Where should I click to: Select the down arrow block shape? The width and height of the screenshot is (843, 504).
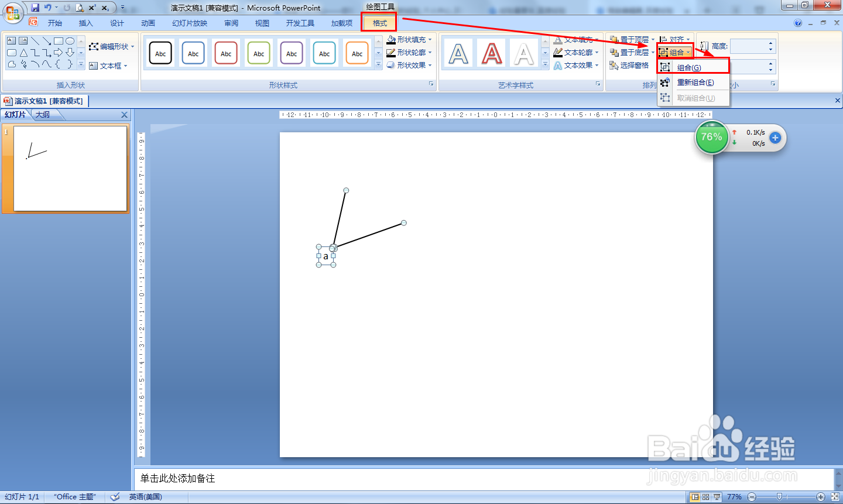pyautogui.click(x=70, y=53)
